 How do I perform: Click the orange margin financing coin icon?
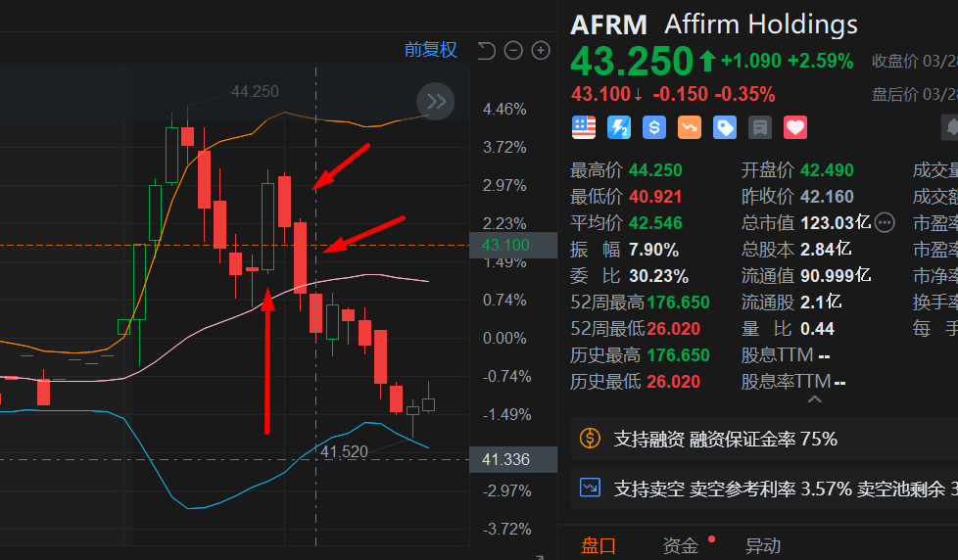tap(591, 438)
